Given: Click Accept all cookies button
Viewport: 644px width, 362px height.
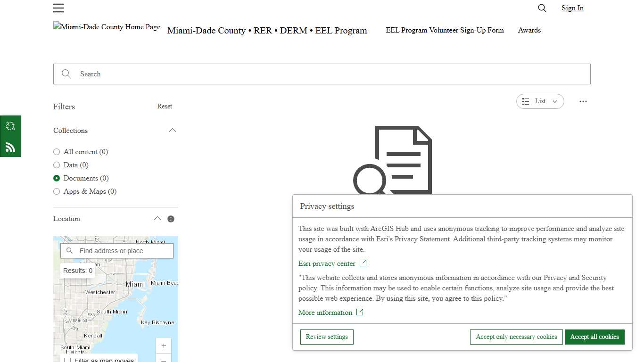Looking at the screenshot, I should pos(594,337).
